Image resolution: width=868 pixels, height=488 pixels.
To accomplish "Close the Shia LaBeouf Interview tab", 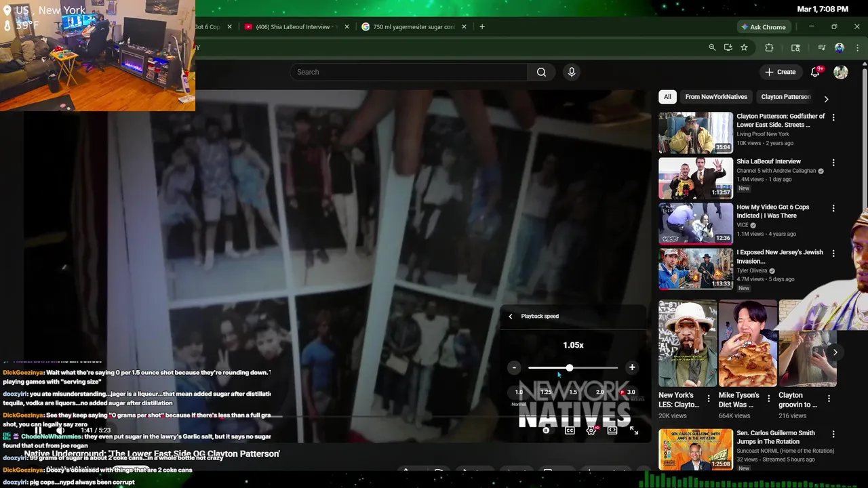I will tap(347, 27).
